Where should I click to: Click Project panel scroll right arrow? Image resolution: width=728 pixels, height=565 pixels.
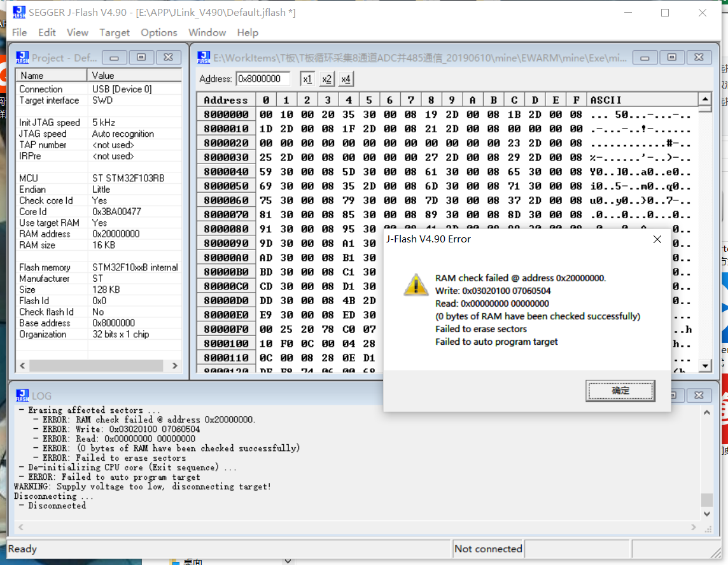(x=174, y=366)
